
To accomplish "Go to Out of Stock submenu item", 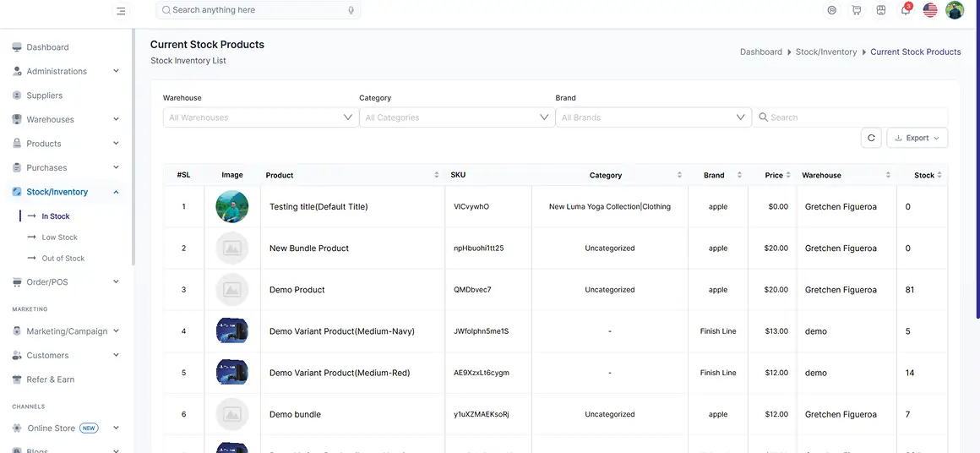I will [63, 258].
